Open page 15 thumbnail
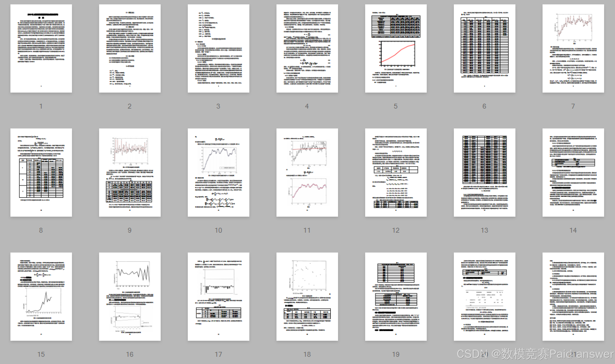This screenshot has height=364, width=615. point(41,297)
